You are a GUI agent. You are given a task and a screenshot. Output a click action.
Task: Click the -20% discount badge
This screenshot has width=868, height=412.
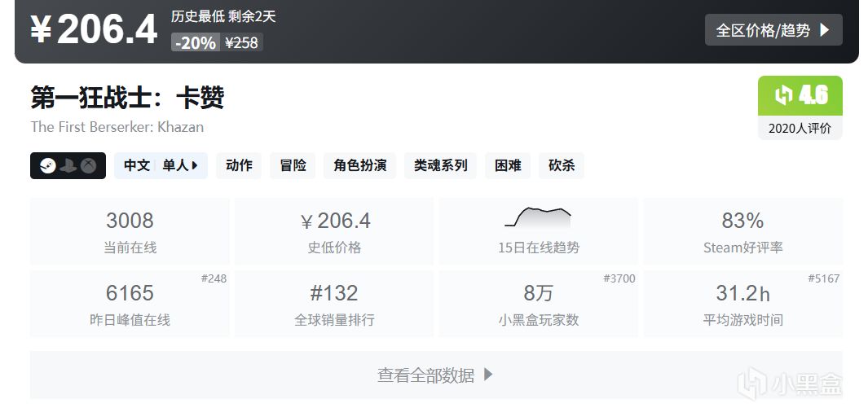(x=196, y=42)
